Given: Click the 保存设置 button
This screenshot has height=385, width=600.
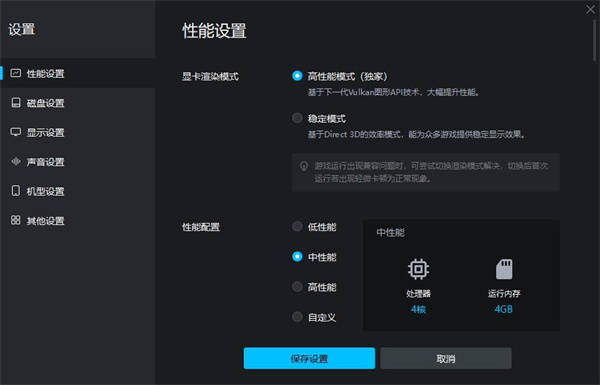Looking at the screenshot, I should coord(309,358).
